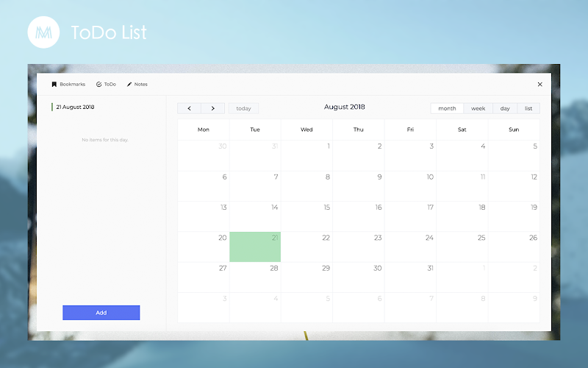This screenshot has height=368, width=588.
Task: Select greyed-out July 31 cell
Action: coord(255,156)
